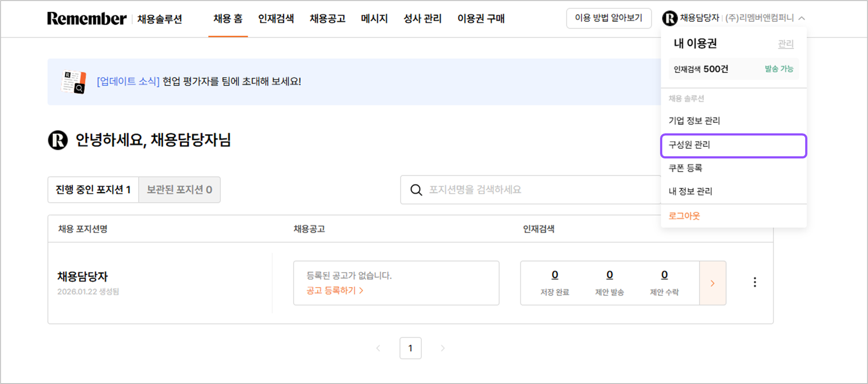The image size is (868, 384).
Task: Go to the previous page arrow
Action: (x=378, y=348)
